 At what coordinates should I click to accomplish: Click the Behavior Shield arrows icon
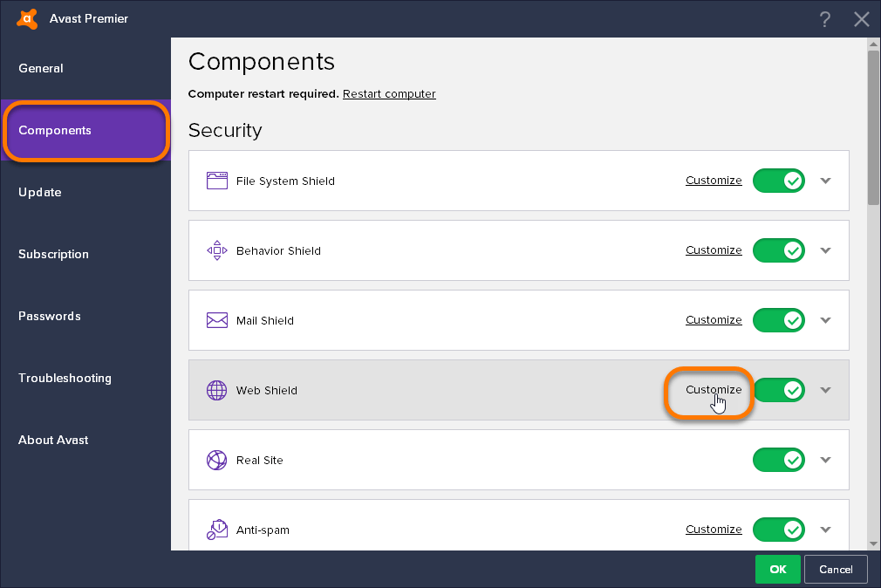click(x=217, y=250)
